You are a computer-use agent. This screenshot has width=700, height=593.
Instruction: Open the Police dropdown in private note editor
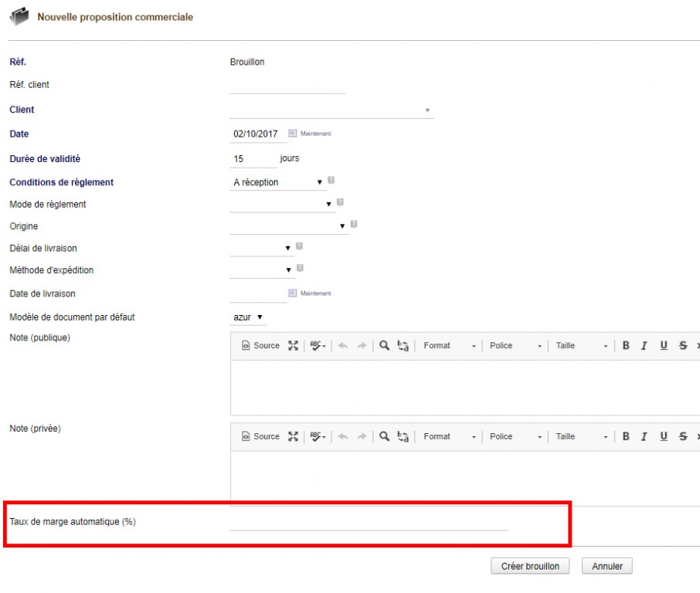coord(515,437)
